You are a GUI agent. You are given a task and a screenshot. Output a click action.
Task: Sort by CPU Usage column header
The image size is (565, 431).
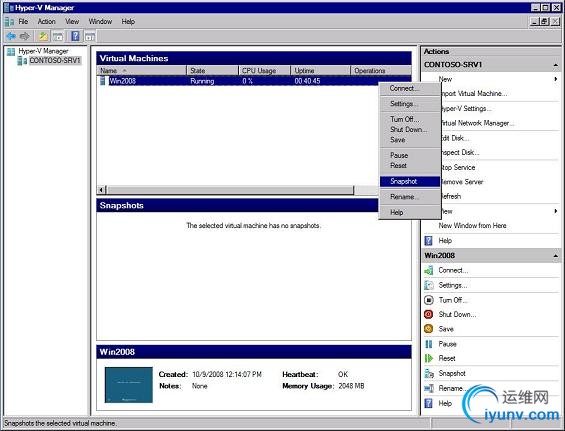coord(264,71)
